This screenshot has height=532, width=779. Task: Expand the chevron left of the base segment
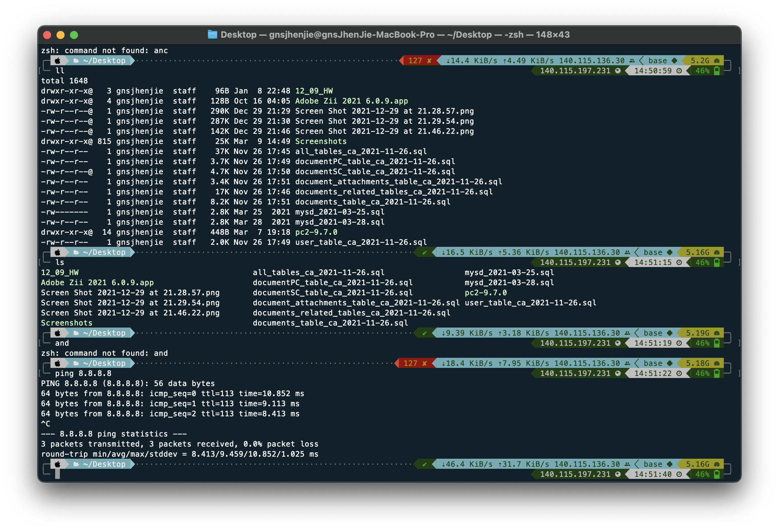[x=641, y=61]
